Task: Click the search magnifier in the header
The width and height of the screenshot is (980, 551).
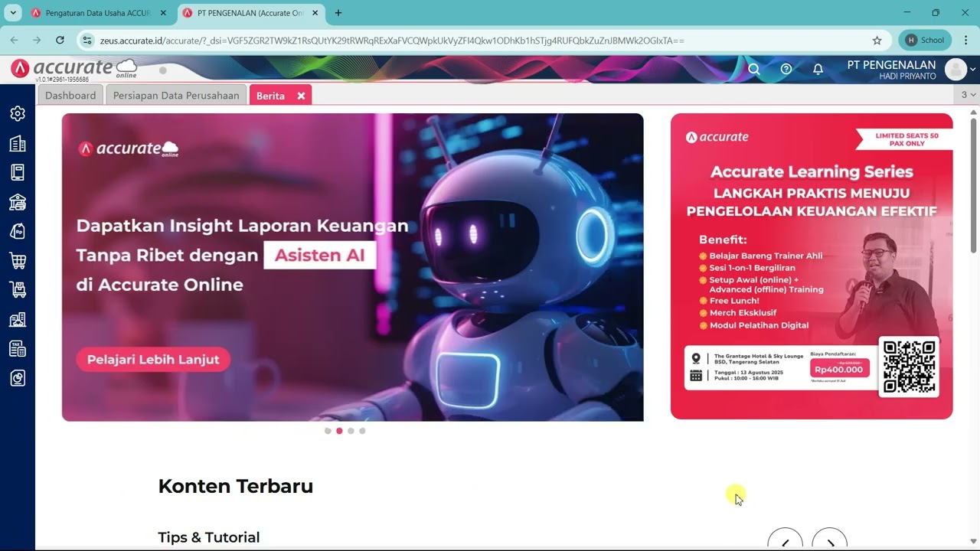Action: pos(753,69)
